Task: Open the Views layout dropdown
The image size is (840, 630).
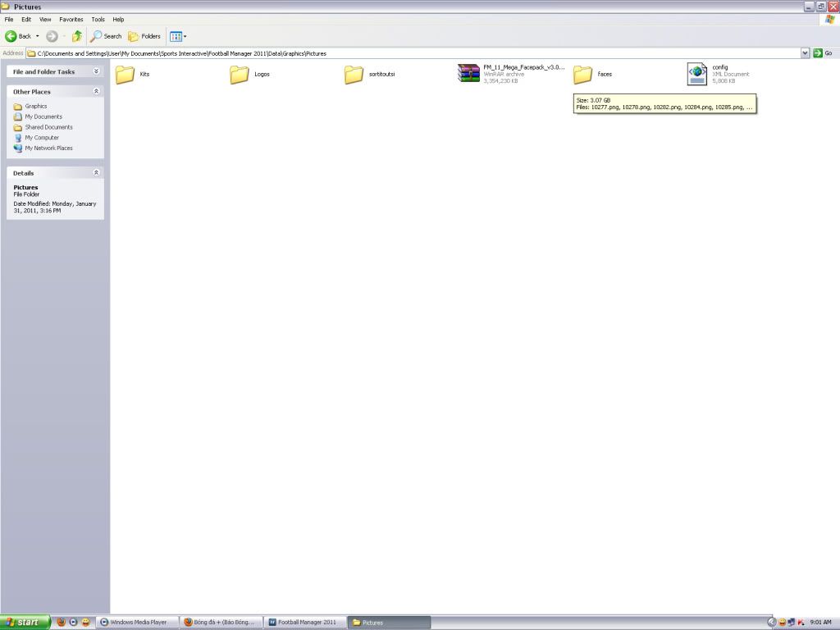Action: coord(178,36)
